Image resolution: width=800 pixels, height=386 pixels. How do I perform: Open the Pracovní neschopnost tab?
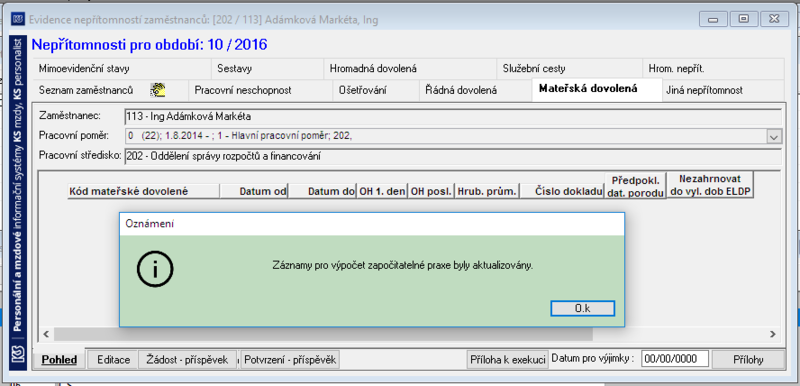tap(260, 90)
